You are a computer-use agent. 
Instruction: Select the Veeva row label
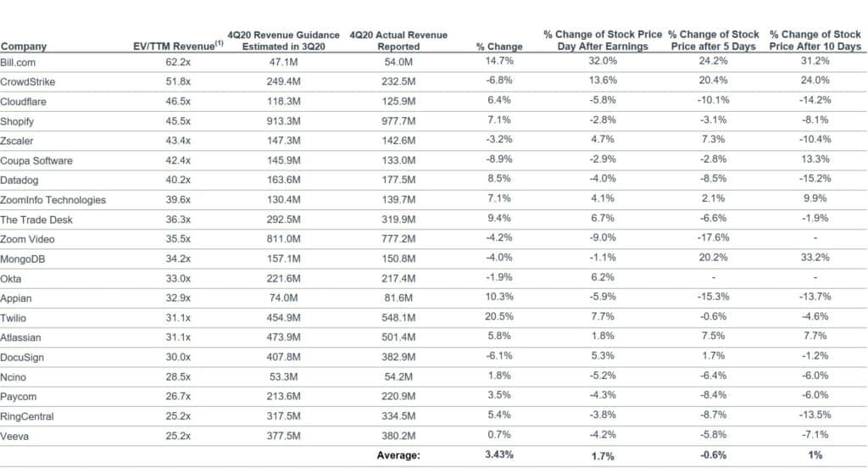pyautogui.click(x=14, y=435)
